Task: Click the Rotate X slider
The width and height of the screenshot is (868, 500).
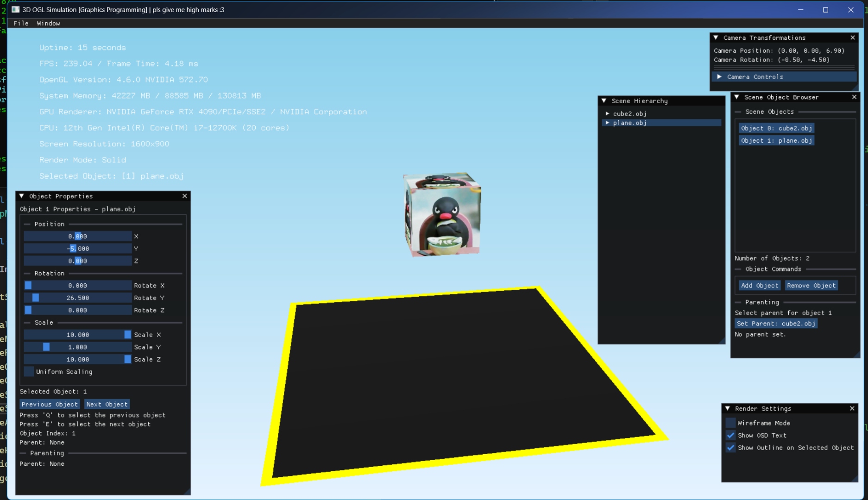Action: pyautogui.click(x=78, y=286)
